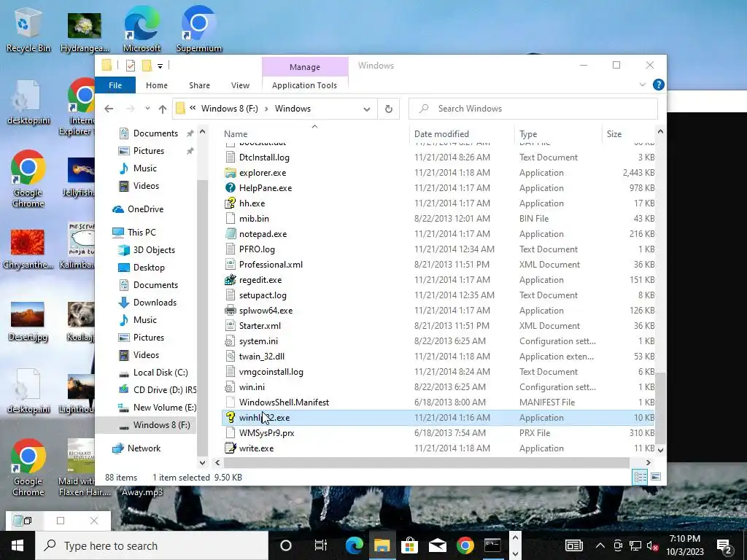Open the File menu tab
Screen dimensions: 747x560
[x=115, y=85]
